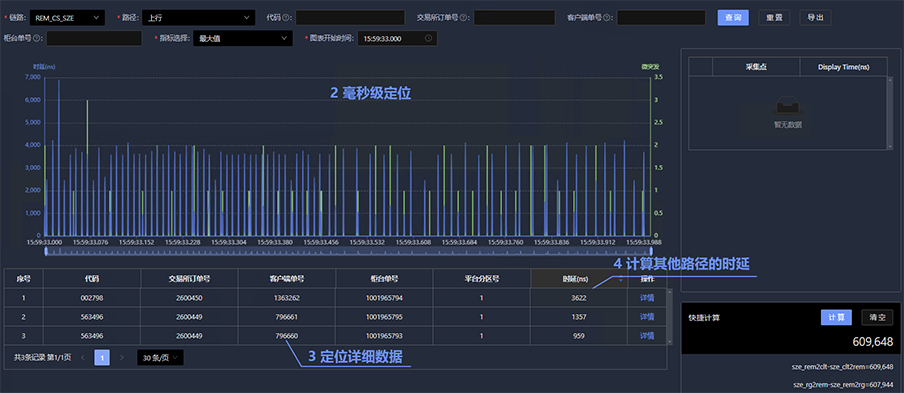
Task: Click help icon beside 柜台单号 label
Action: coord(36,39)
